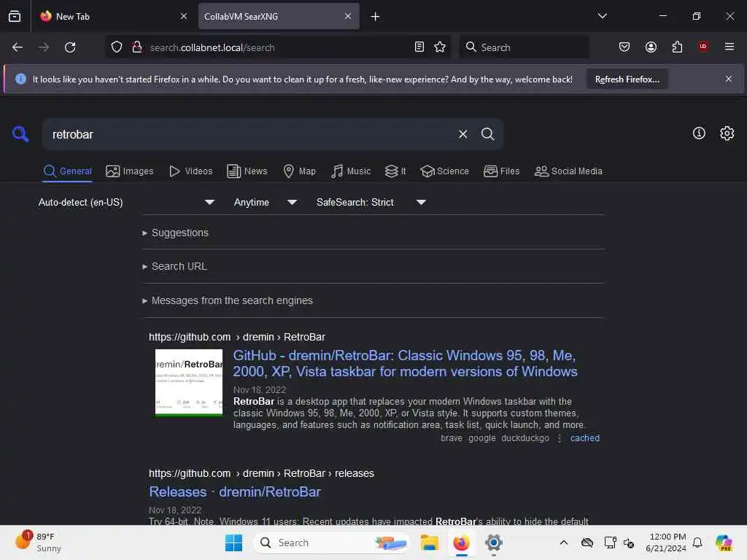Switch to Music category
Image resolution: width=747 pixels, height=560 pixels.
click(x=351, y=171)
